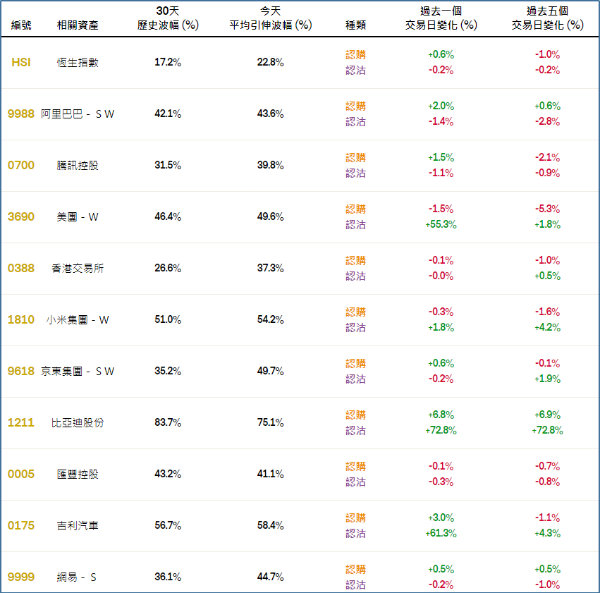Click 37.3% implied volatility value
The height and width of the screenshot is (593, 600).
pos(271,268)
